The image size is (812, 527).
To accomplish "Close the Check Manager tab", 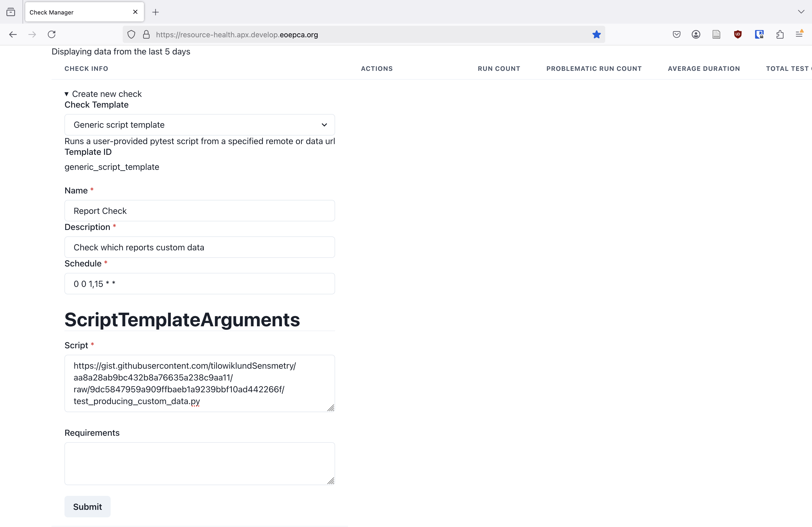I will pyautogui.click(x=135, y=12).
